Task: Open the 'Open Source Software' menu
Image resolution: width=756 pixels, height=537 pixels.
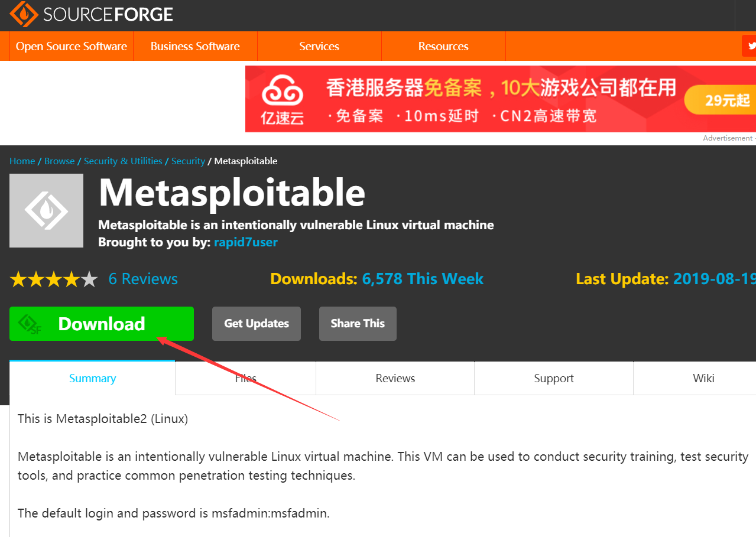Action: click(71, 45)
